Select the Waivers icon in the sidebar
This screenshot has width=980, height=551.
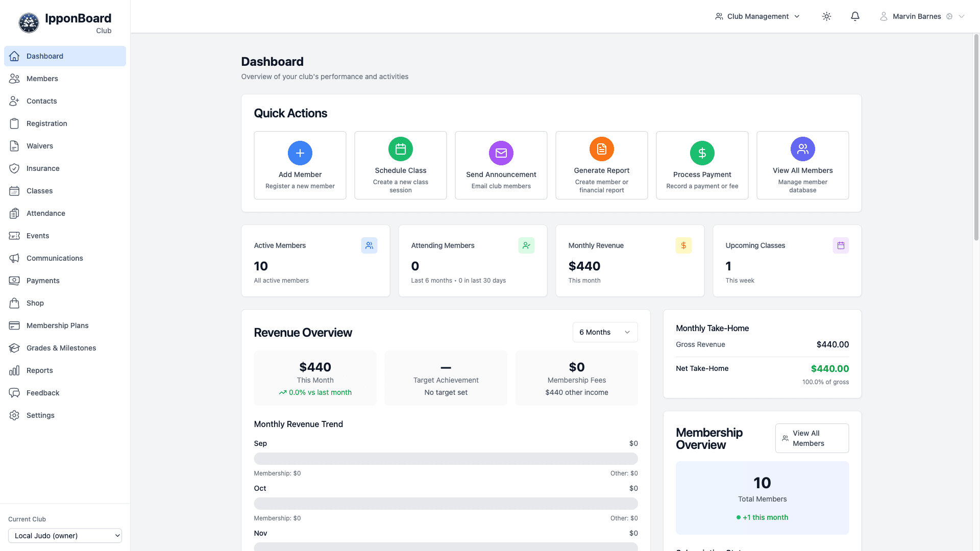(x=15, y=146)
